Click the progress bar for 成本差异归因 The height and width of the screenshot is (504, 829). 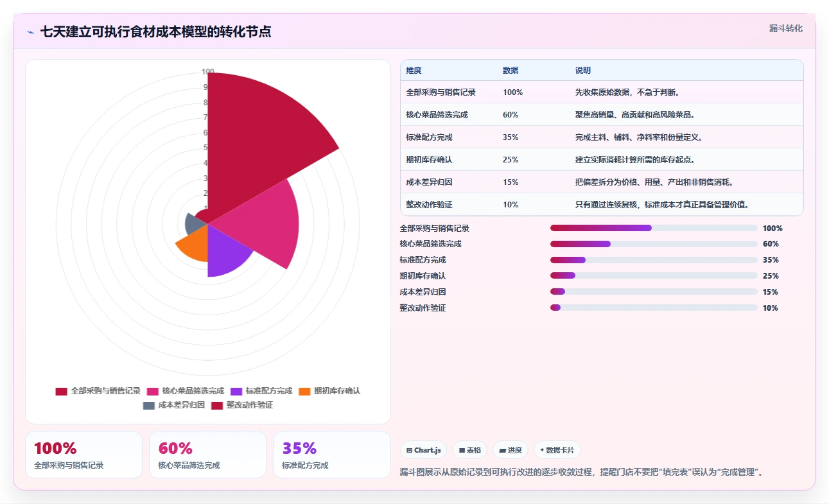pos(654,291)
